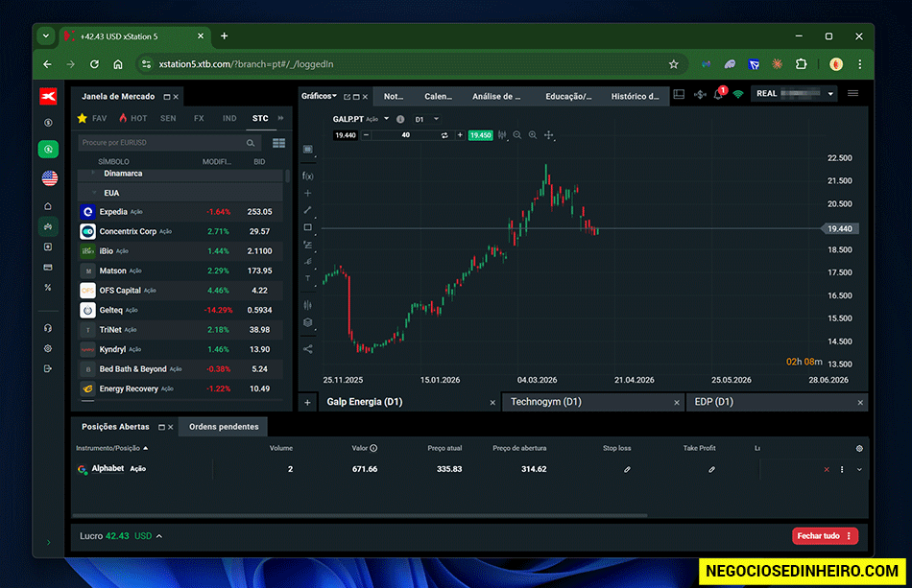The image size is (912, 588).
Task: Open the GALP.PT symbol dropdown arrow
Action: pyautogui.click(x=386, y=119)
